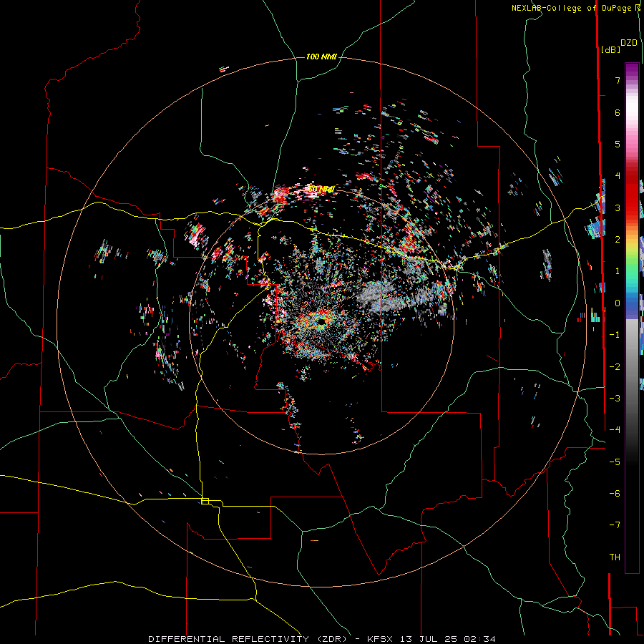Click the 7 dB scale label
The image size is (644, 644).
coord(618,80)
